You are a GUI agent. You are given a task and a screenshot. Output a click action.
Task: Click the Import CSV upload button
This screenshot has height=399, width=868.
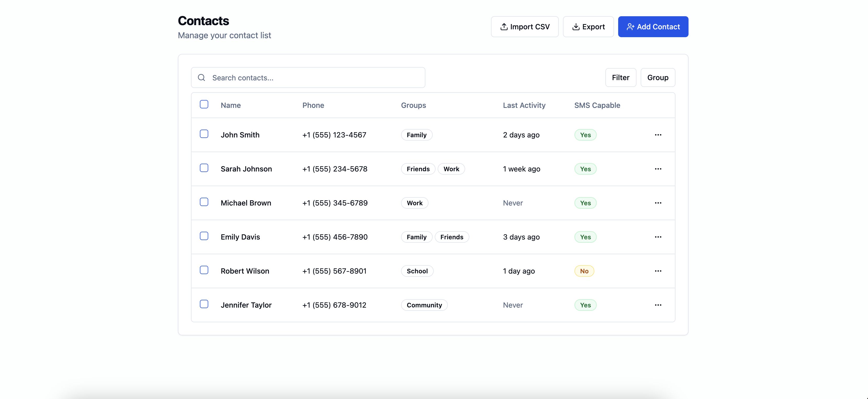coord(524,27)
